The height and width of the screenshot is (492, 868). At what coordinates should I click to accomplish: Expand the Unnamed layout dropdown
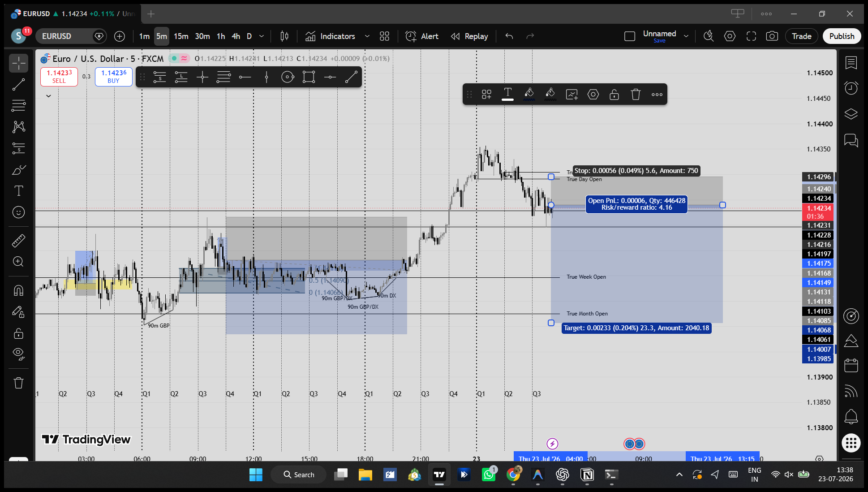(686, 36)
